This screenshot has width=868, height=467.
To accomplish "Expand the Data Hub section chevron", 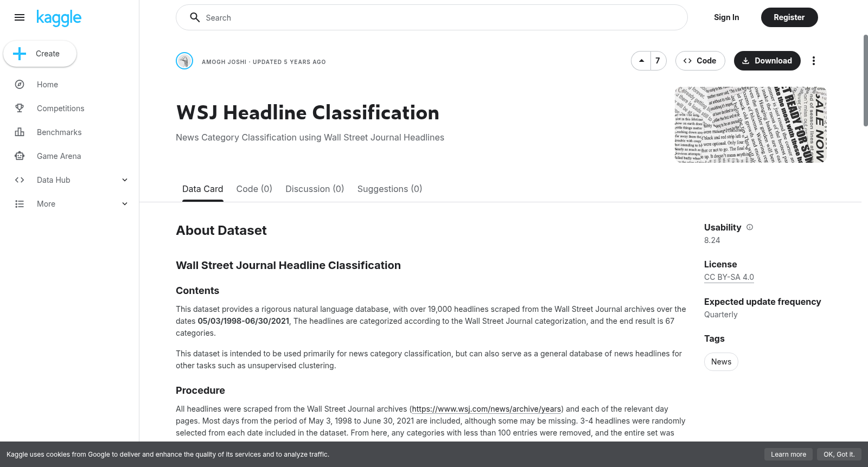I will [x=125, y=180].
